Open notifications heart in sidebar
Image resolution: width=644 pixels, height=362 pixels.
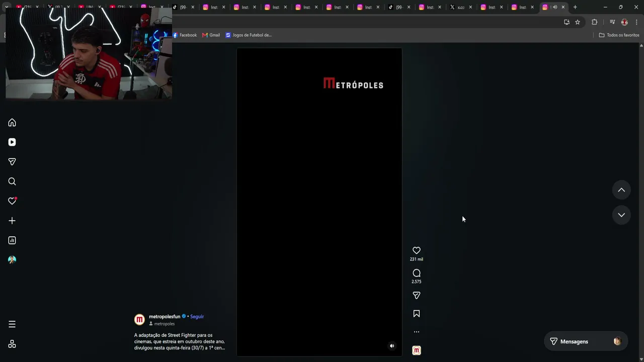(12, 201)
